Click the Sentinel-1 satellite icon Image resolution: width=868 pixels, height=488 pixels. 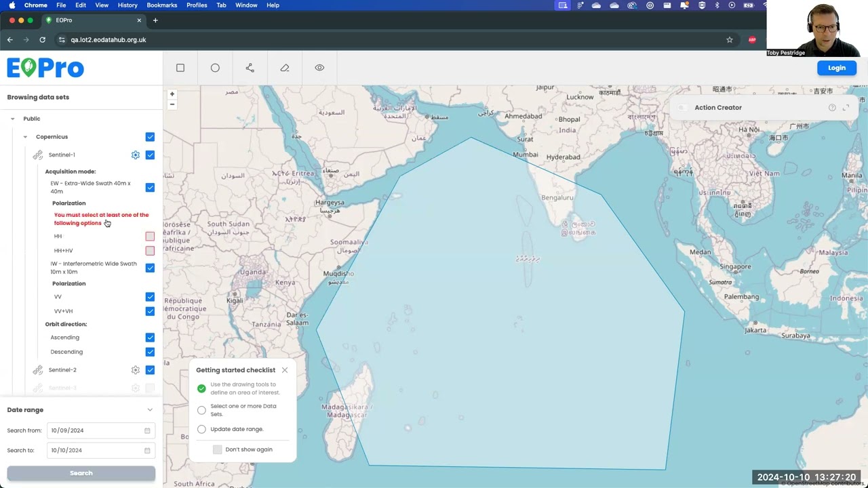point(38,155)
